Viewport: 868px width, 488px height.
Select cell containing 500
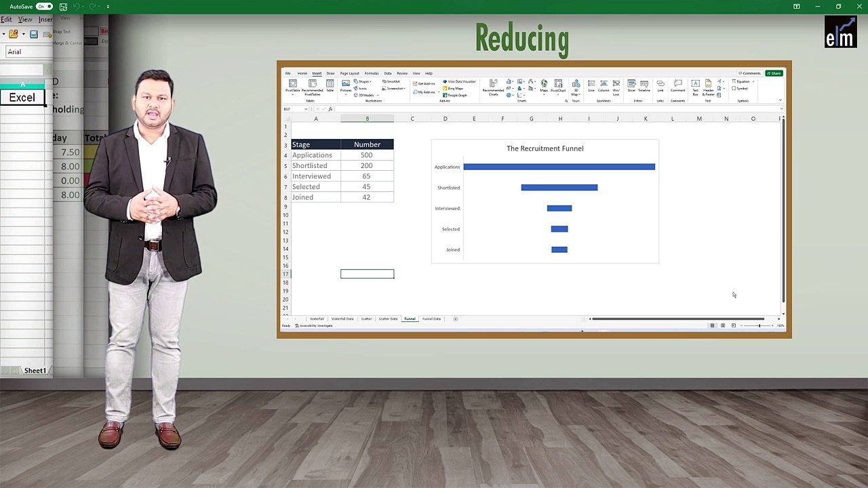click(x=367, y=155)
